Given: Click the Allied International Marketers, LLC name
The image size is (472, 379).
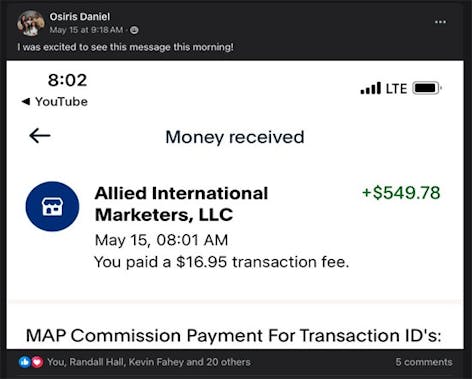Looking at the screenshot, I should pyautogui.click(x=181, y=204).
